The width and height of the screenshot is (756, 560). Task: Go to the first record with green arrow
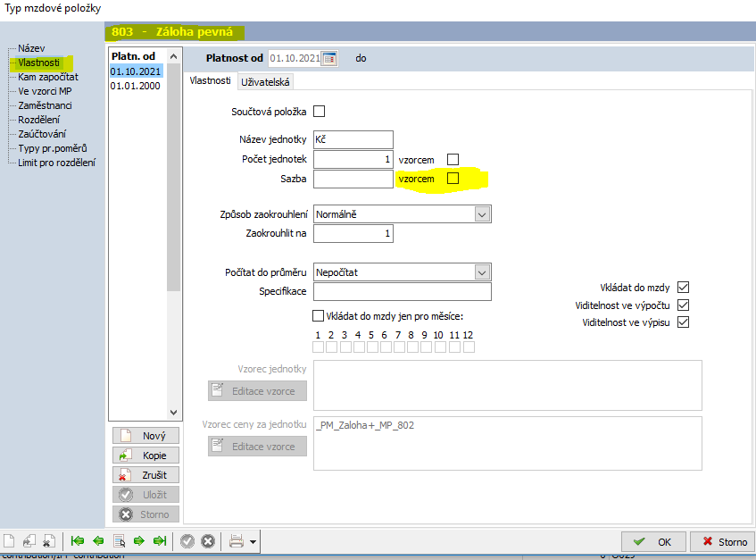[x=78, y=541]
